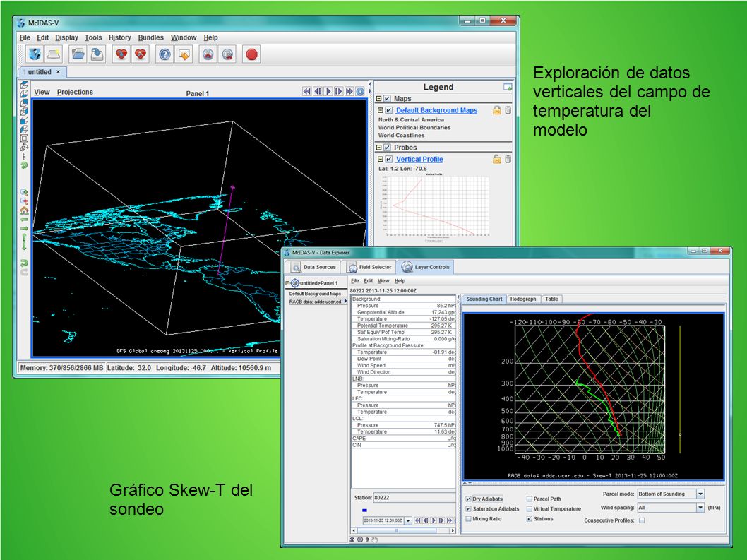Click the second red gauge toolbar icon
747x560 pixels.
[228, 54]
